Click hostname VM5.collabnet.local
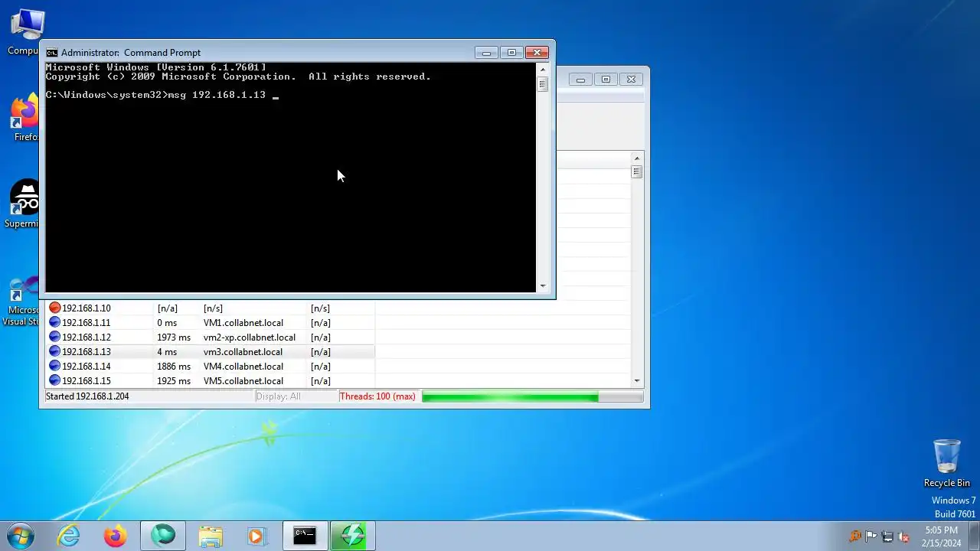This screenshot has width=980, height=551. 243,381
